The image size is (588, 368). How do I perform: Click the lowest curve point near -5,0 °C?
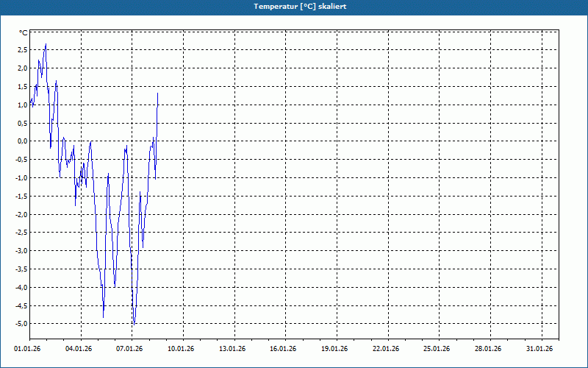[135, 325]
